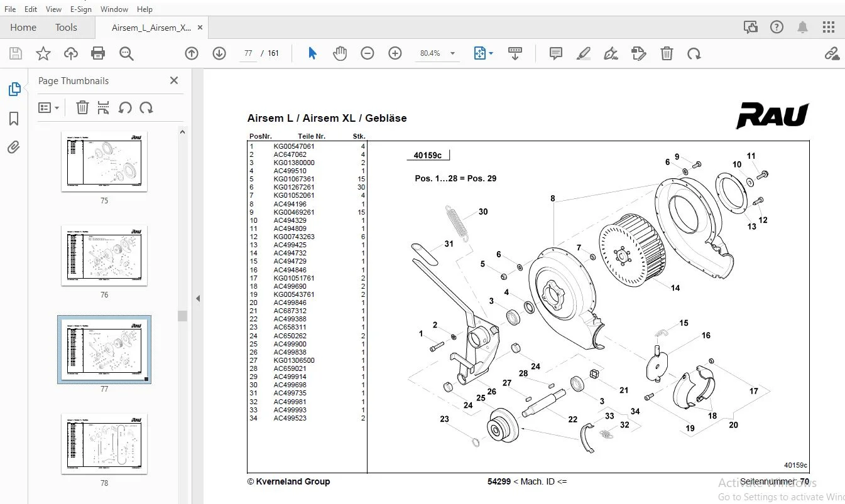Image resolution: width=845 pixels, height=504 pixels.
Task: Turn on scrolling mode in the toolbar
Action: (x=515, y=53)
